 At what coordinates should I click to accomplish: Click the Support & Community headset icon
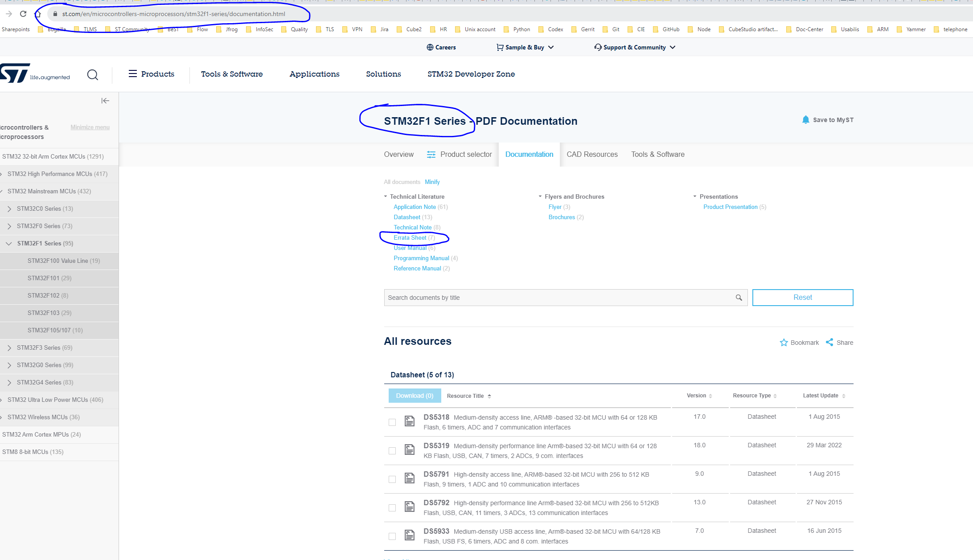598,47
